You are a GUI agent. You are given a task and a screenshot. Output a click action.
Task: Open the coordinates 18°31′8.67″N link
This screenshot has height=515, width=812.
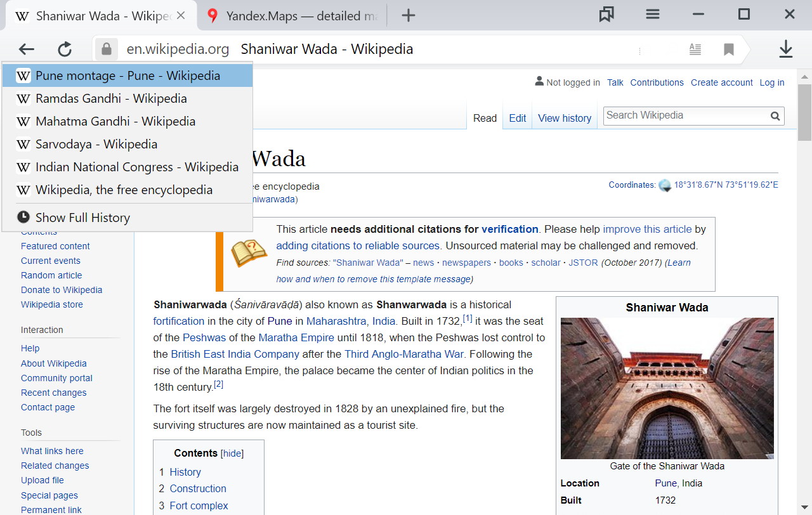726,185
